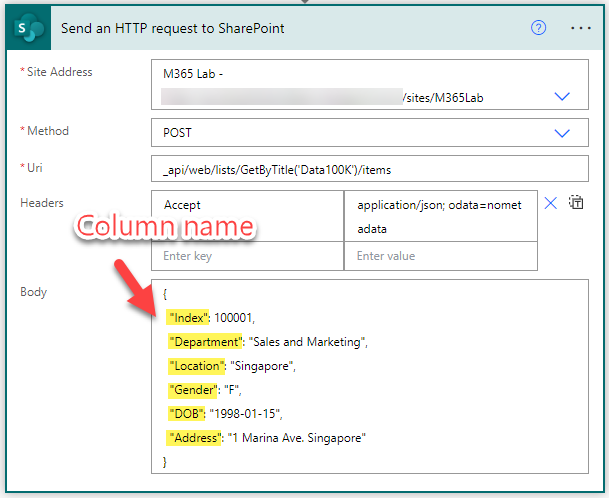Click the Enter value placeholder field
Image resolution: width=609 pixels, height=498 pixels.
[441, 256]
